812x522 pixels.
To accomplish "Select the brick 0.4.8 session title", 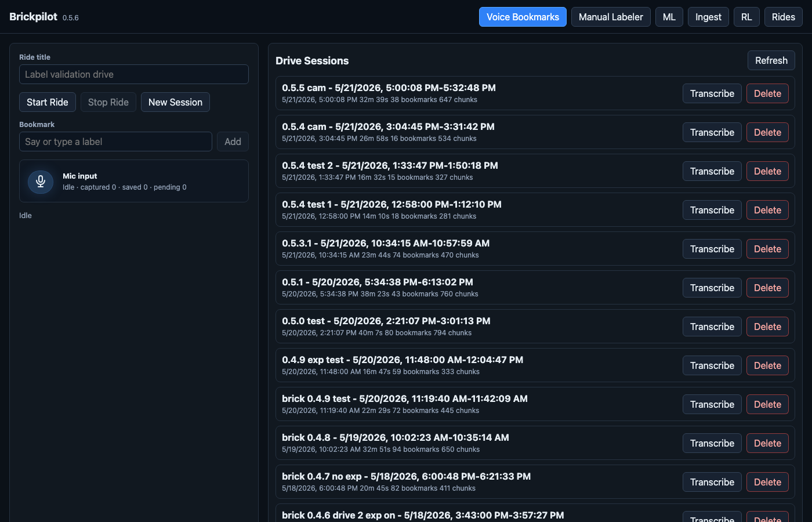I will (x=396, y=437).
